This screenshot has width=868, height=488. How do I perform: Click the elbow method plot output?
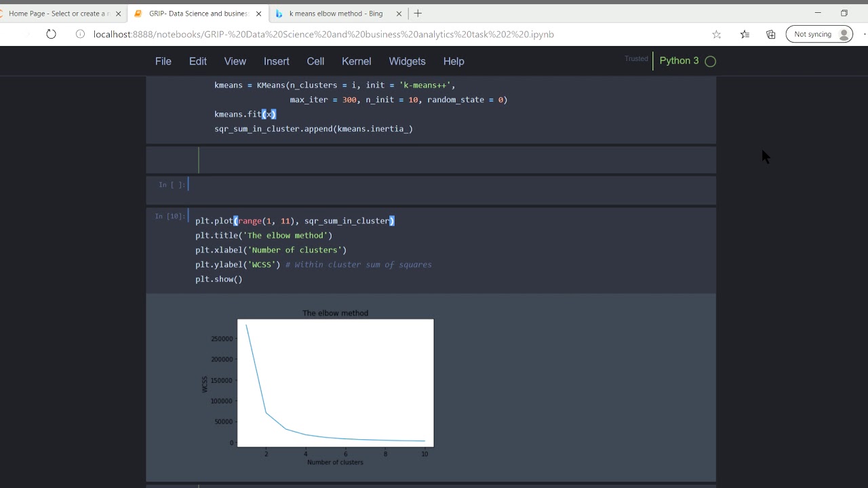pos(335,383)
